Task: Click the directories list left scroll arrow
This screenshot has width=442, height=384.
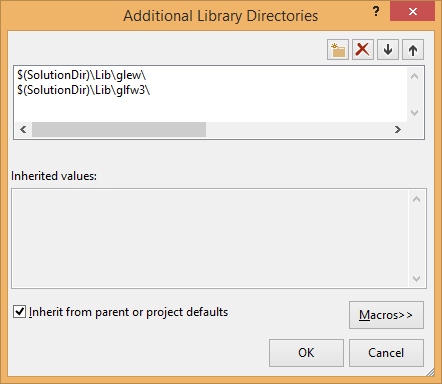Action: [x=23, y=129]
